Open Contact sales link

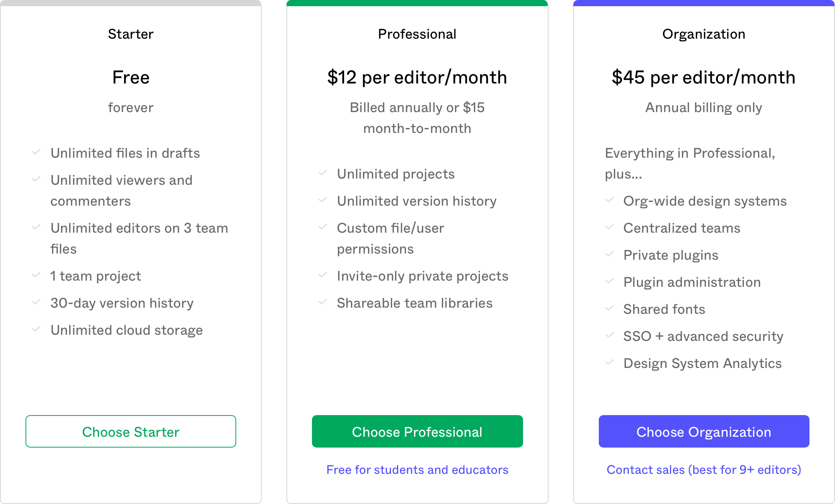[704, 470]
